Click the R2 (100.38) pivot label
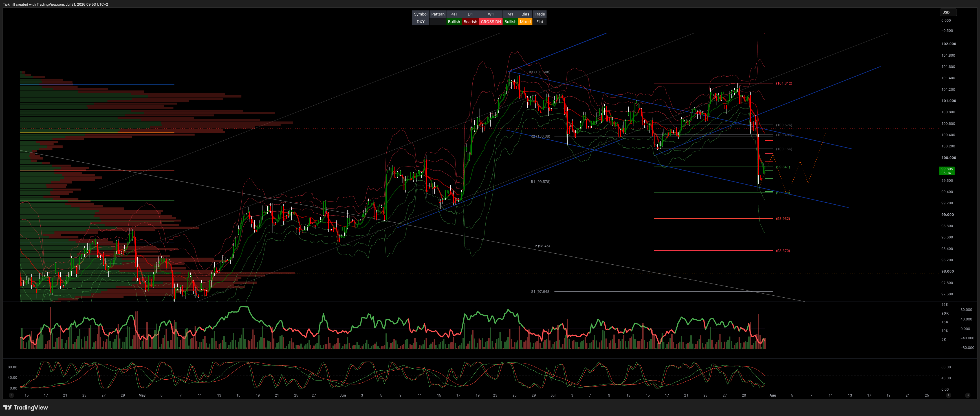The height and width of the screenshot is (416, 980). (540, 136)
